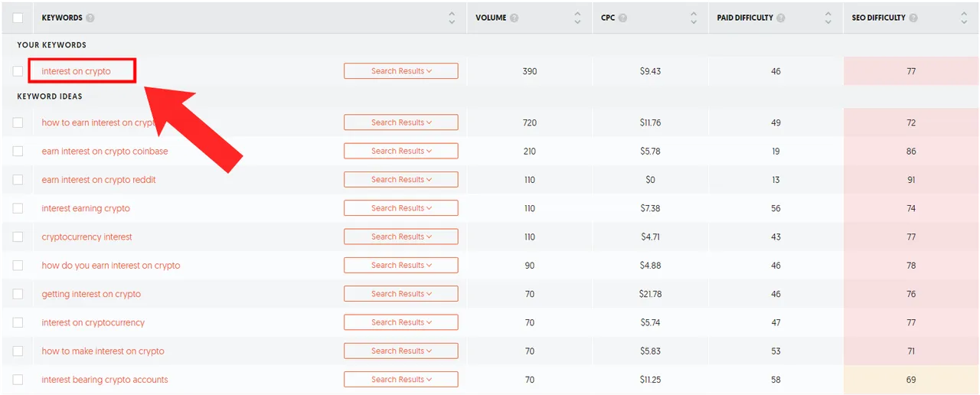The width and height of the screenshot is (980, 395).
Task: Toggle the select-all checkbox in the header
Action: point(18,18)
